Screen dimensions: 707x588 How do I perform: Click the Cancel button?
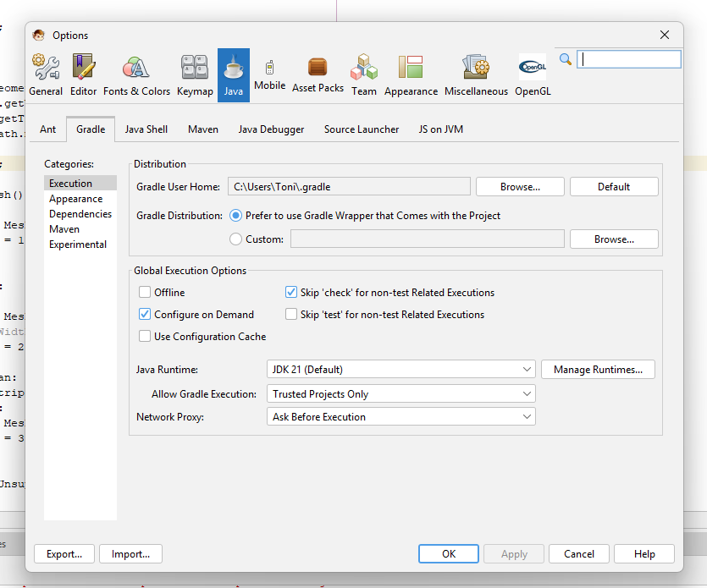click(579, 554)
